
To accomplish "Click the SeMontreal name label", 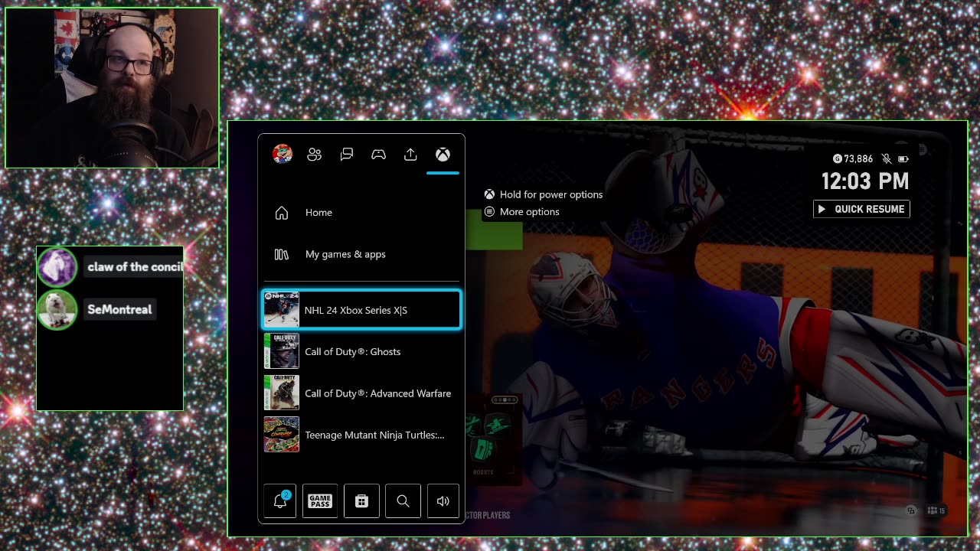I will click(x=119, y=309).
